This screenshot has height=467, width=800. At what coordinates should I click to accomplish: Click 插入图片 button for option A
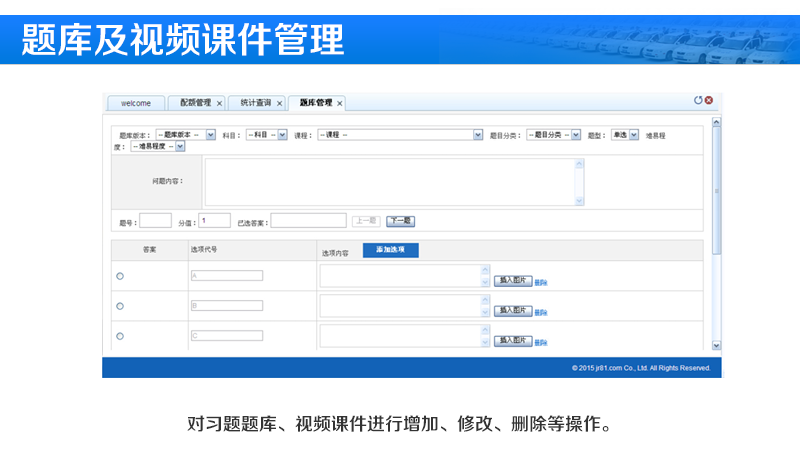click(x=512, y=281)
